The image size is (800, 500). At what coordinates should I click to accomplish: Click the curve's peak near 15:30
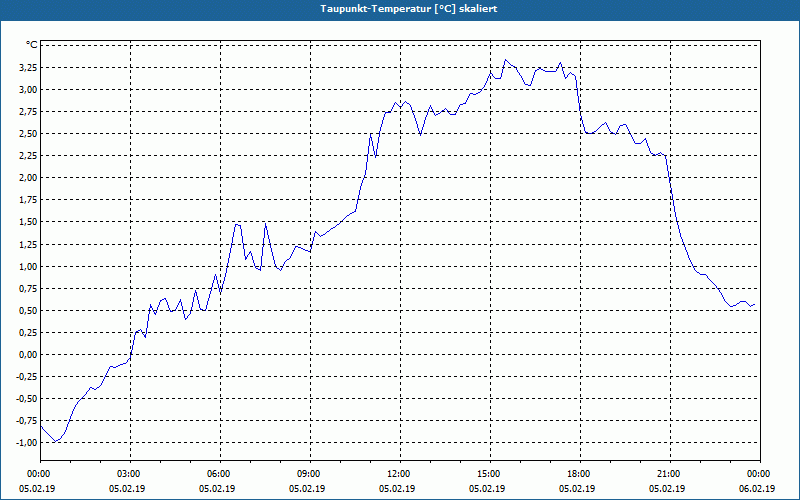(506, 60)
